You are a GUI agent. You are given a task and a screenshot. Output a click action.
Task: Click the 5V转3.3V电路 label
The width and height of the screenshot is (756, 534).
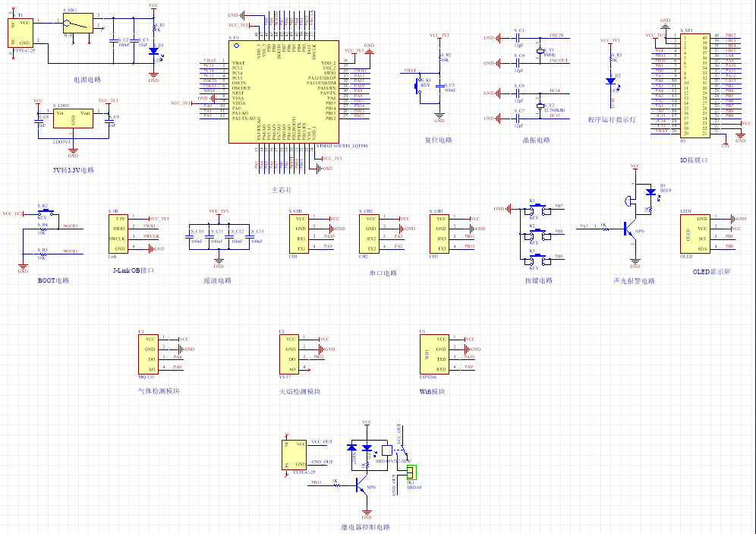coord(74,170)
